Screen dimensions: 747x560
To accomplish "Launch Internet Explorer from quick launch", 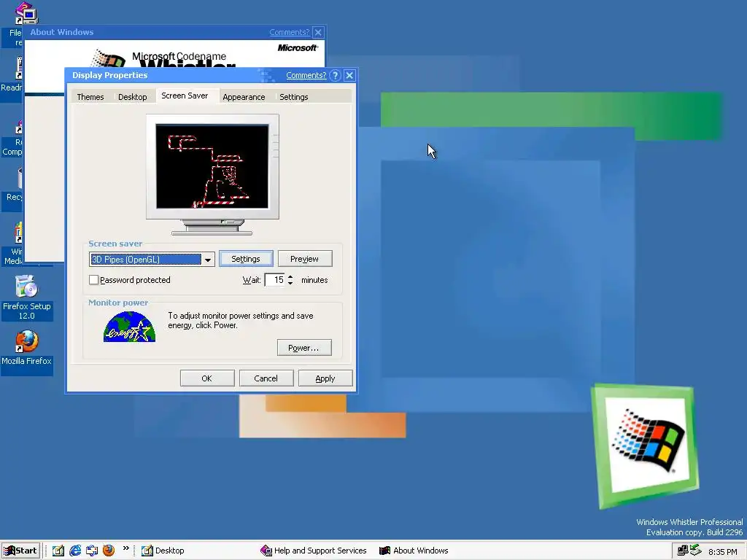I will [x=75, y=551].
